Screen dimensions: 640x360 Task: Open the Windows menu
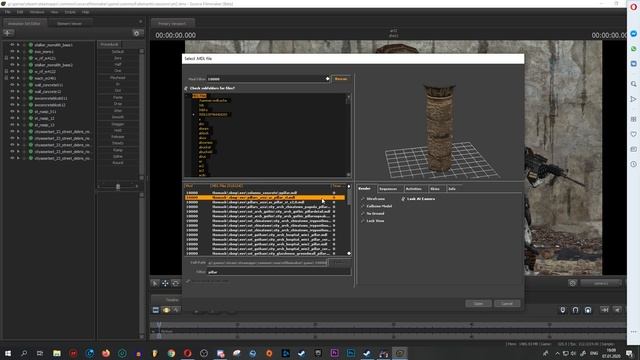click(x=37, y=12)
